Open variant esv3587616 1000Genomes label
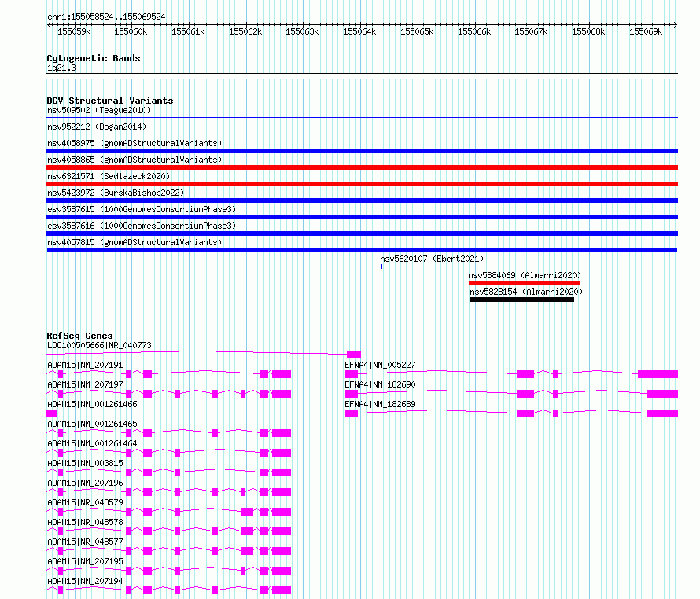The height and width of the screenshot is (599, 700). (x=142, y=226)
